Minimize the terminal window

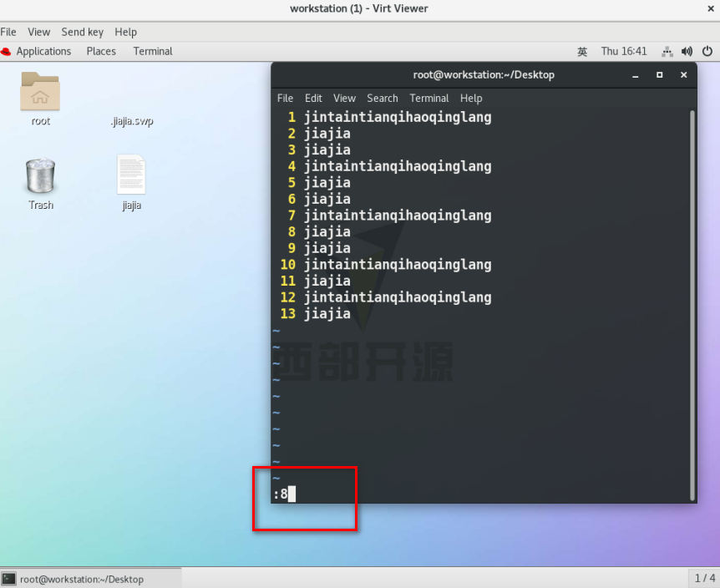(x=636, y=75)
